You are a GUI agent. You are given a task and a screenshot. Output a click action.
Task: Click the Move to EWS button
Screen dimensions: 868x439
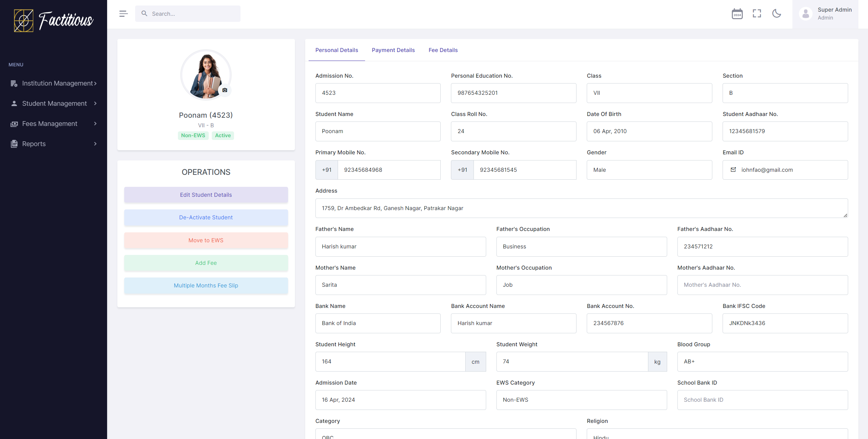(206, 241)
